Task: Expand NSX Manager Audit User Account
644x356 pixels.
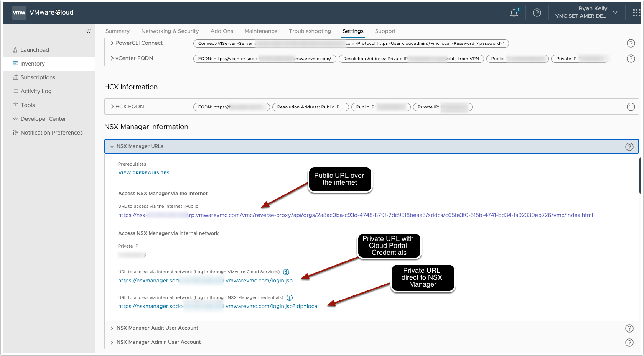Action: point(112,328)
